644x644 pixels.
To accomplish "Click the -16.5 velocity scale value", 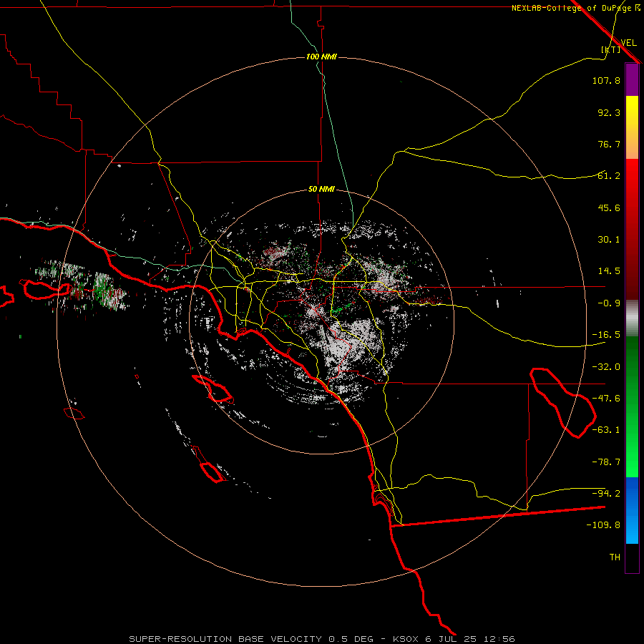I will pos(606,335).
